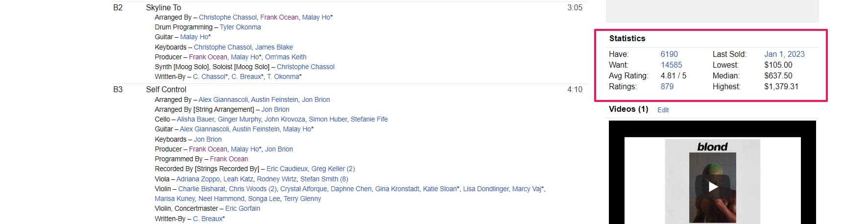
Task: Click Edit next to Videos
Action: click(663, 110)
